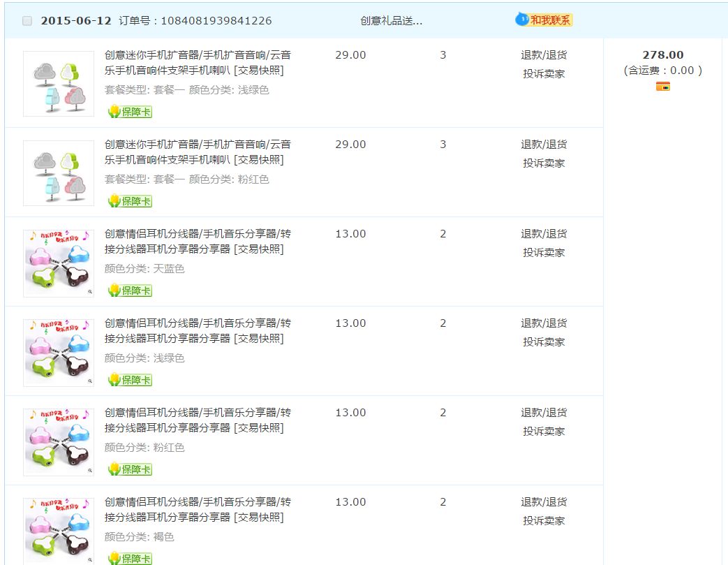The width and height of the screenshot is (728, 565).
Task: Click 保障卡 badge for brown splitter item
Action: pyautogui.click(x=130, y=558)
